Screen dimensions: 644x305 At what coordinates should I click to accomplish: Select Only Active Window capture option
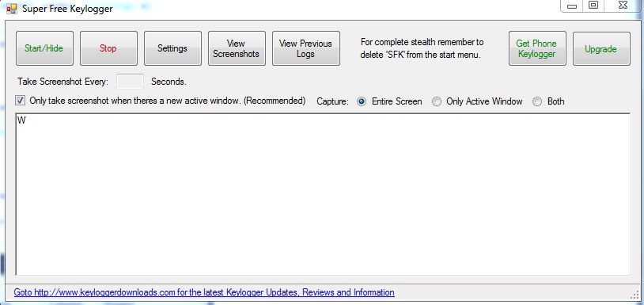436,101
